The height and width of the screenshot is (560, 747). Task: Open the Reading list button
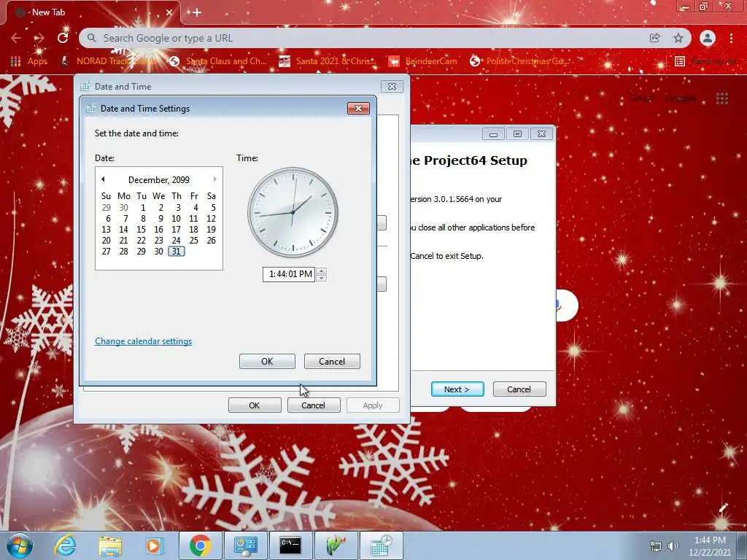point(706,61)
